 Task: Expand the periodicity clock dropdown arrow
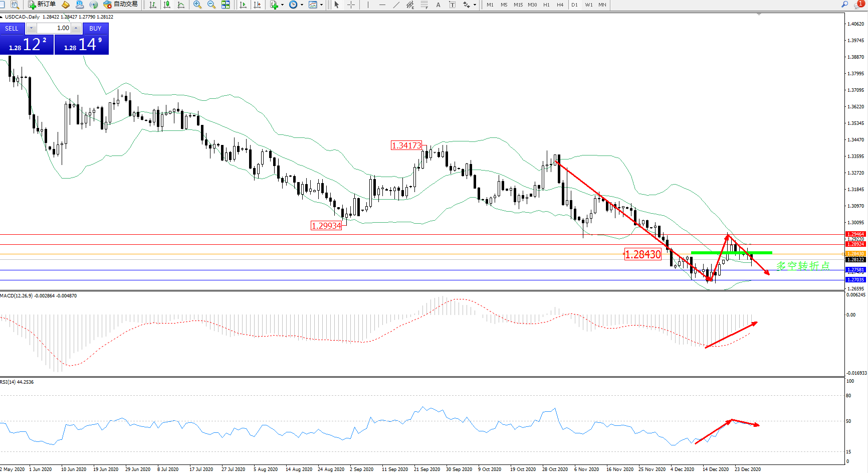(302, 5)
